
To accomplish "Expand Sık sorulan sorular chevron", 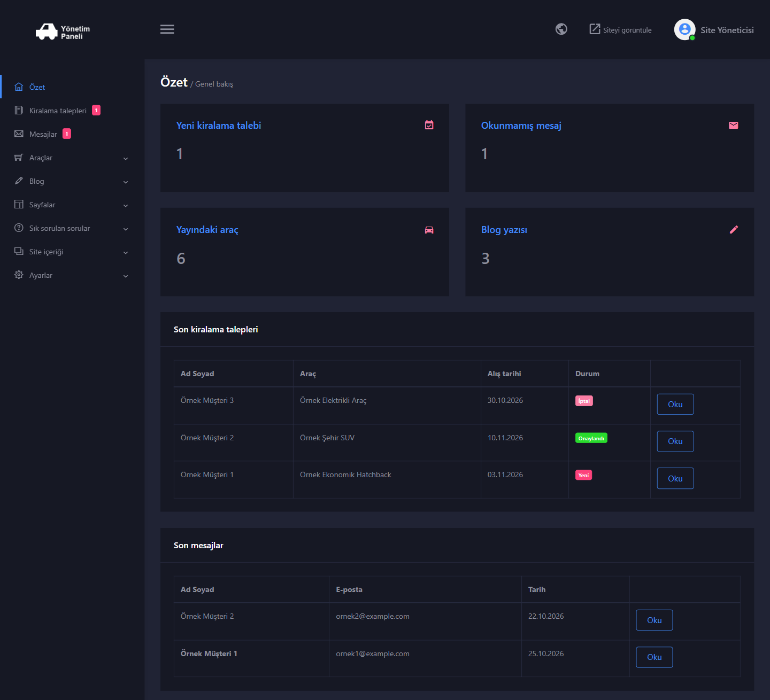I will point(126,229).
